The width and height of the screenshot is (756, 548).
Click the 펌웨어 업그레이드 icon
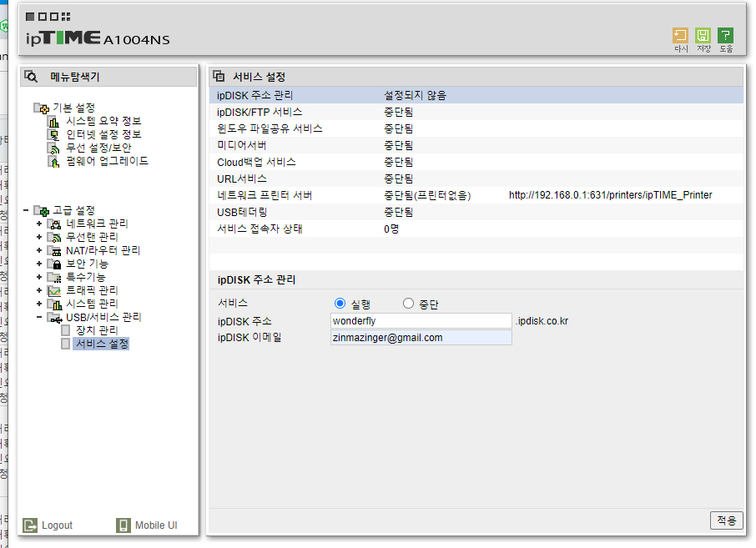pos(53,162)
